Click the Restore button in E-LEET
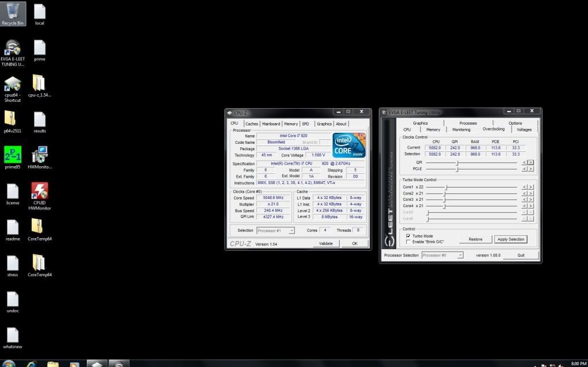 coord(475,239)
